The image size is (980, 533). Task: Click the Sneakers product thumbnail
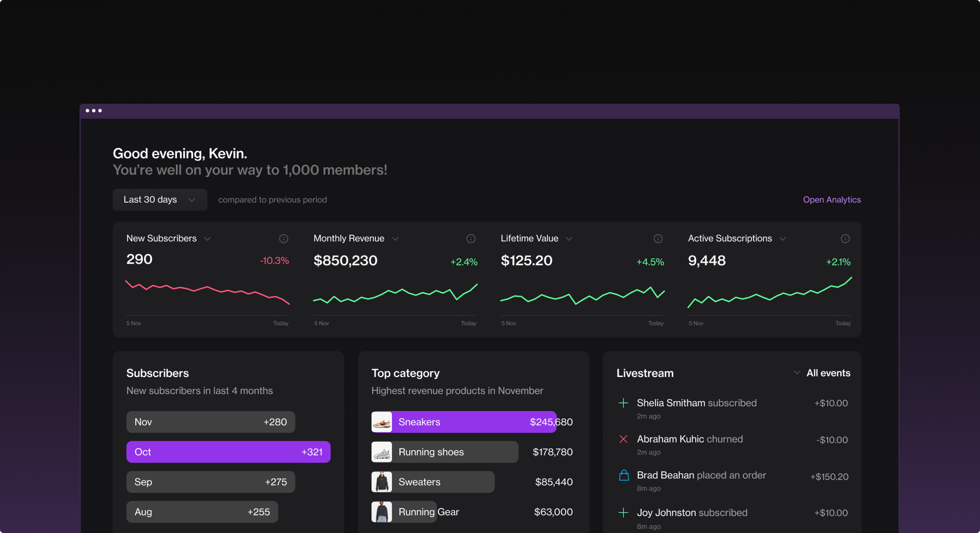[382, 422]
